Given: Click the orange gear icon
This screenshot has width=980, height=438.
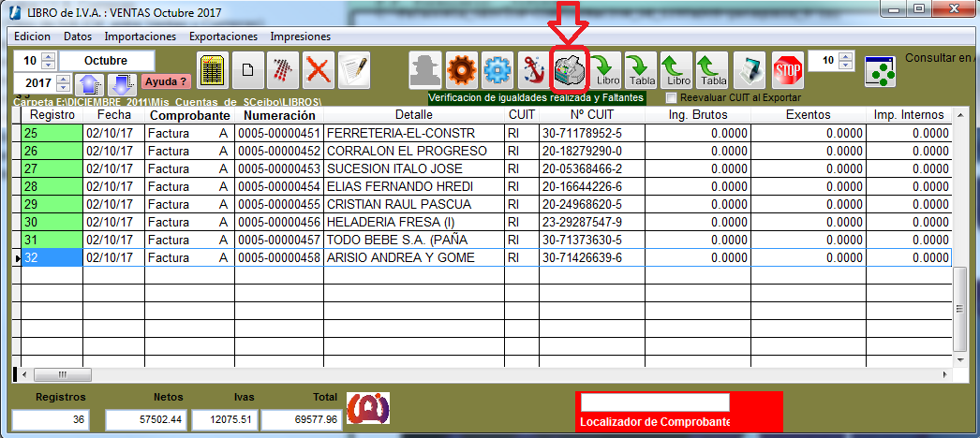Looking at the screenshot, I should 461,70.
